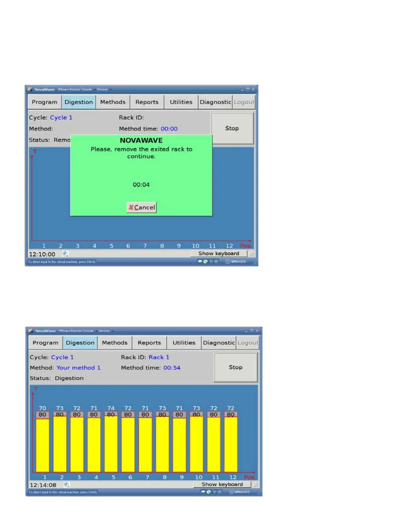Viewport: 411px width, 532px height.
Task: Open Diagnostic tab in the green dialog window
Action: click(215, 102)
